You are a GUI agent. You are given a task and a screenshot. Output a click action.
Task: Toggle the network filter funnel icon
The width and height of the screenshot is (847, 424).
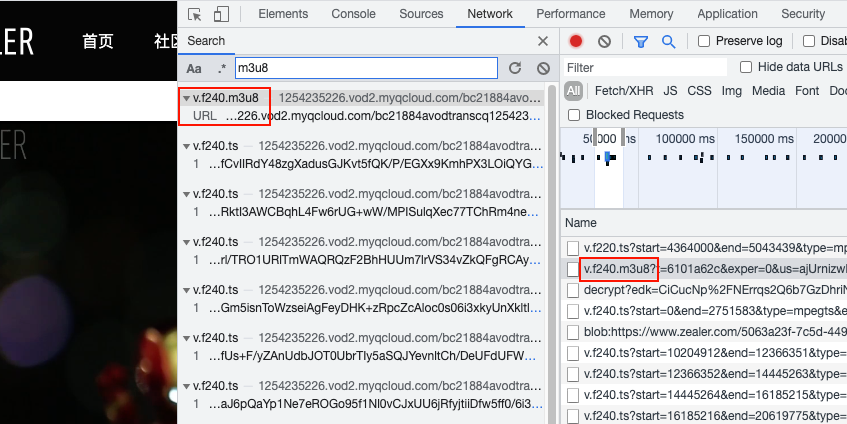coord(640,41)
